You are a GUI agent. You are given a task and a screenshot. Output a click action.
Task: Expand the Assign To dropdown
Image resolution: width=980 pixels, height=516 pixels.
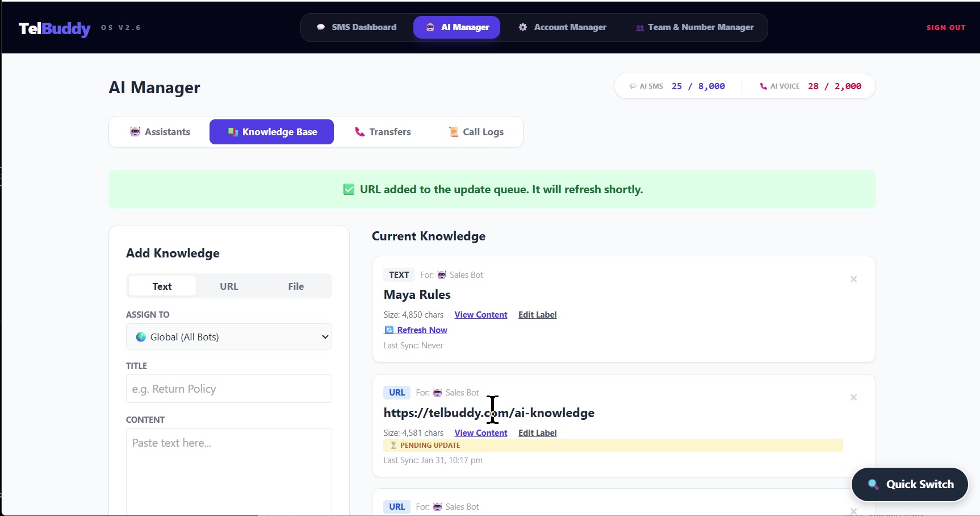[x=229, y=337]
